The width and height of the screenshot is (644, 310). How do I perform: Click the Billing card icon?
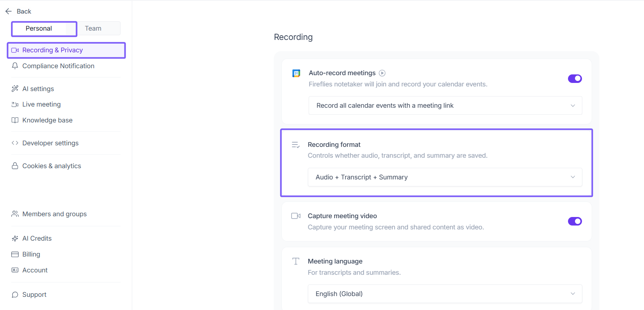(15, 254)
